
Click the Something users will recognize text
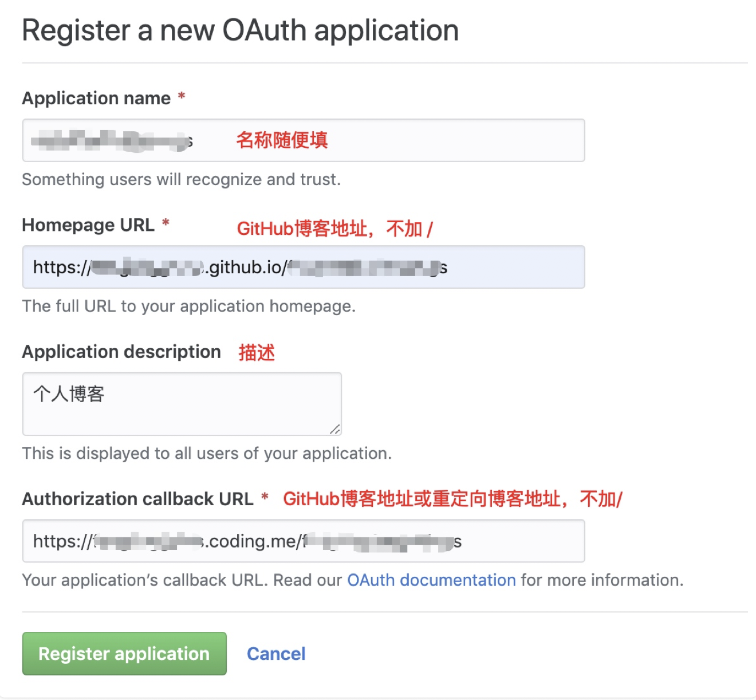tap(181, 179)
